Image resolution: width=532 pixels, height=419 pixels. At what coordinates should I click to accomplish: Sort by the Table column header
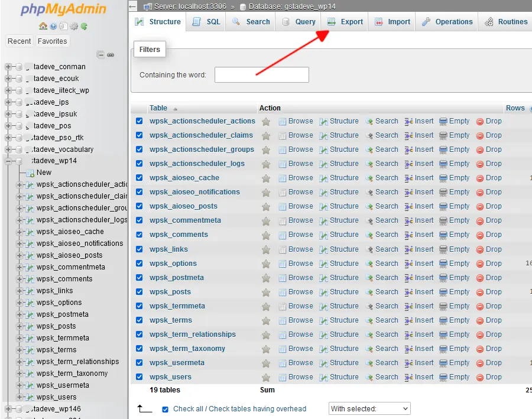tap(158, 108)
